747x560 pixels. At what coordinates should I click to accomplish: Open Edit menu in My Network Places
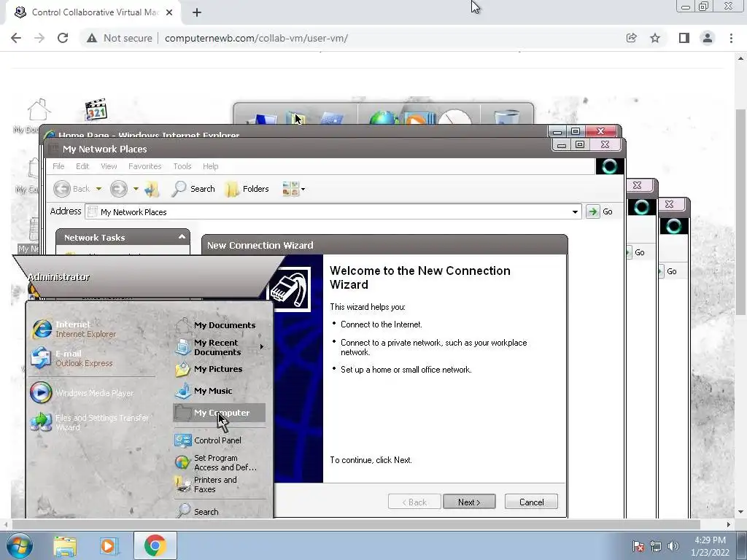82,166
